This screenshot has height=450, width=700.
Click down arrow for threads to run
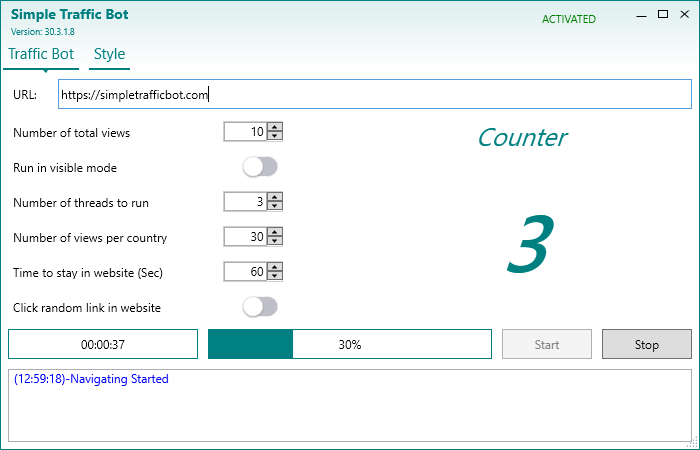pyautogui.click(x=275, y=207)
